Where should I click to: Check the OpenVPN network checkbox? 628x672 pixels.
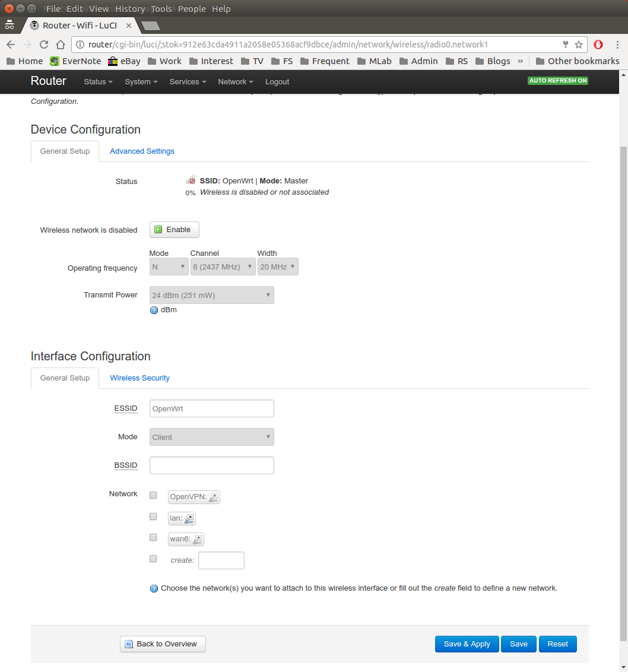(x=153, y=495)
